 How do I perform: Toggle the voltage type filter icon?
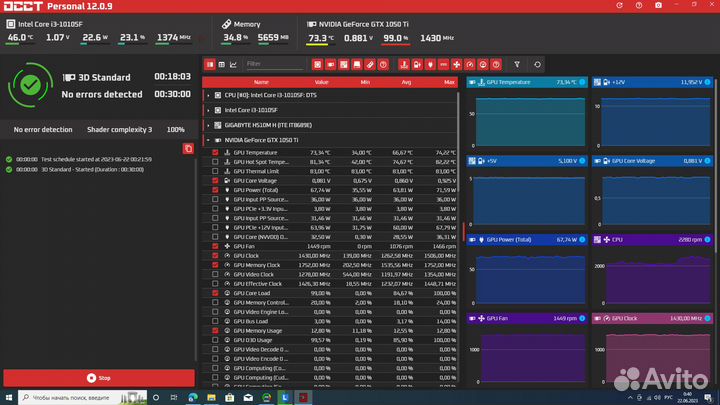(417, 64)
